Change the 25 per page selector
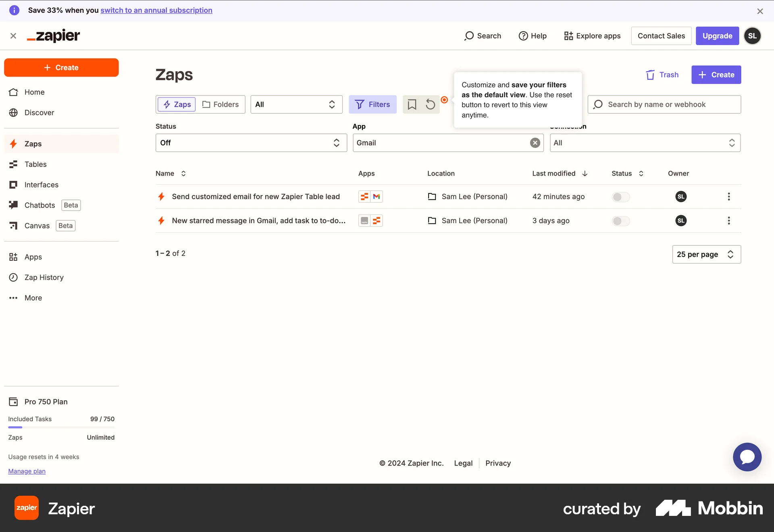Viewport: 774px width, 532px height. pos(706,254)
